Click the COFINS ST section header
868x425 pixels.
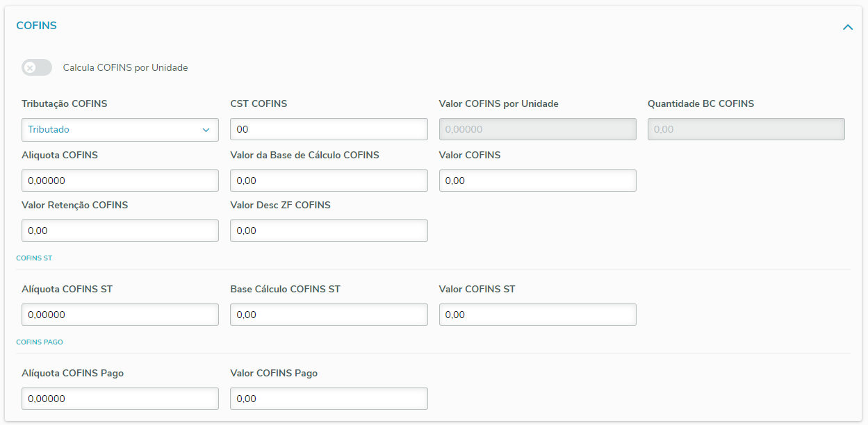pos(34,258)
